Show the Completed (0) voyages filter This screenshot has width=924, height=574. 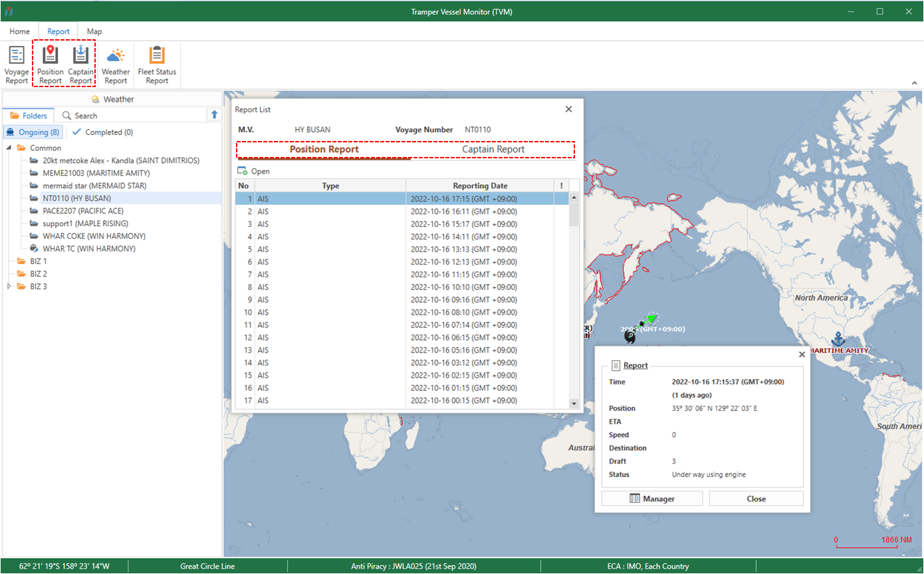tap(102, 132)
